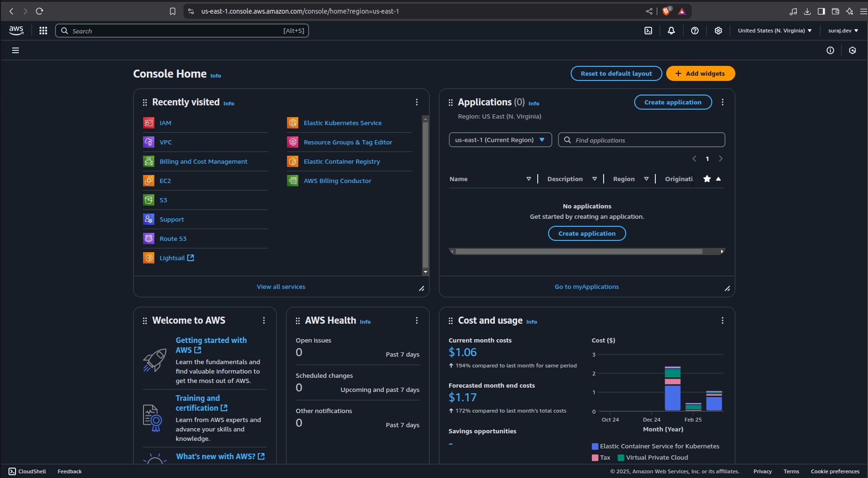Click the Brave shields icon in address bar

click(666, 11)
